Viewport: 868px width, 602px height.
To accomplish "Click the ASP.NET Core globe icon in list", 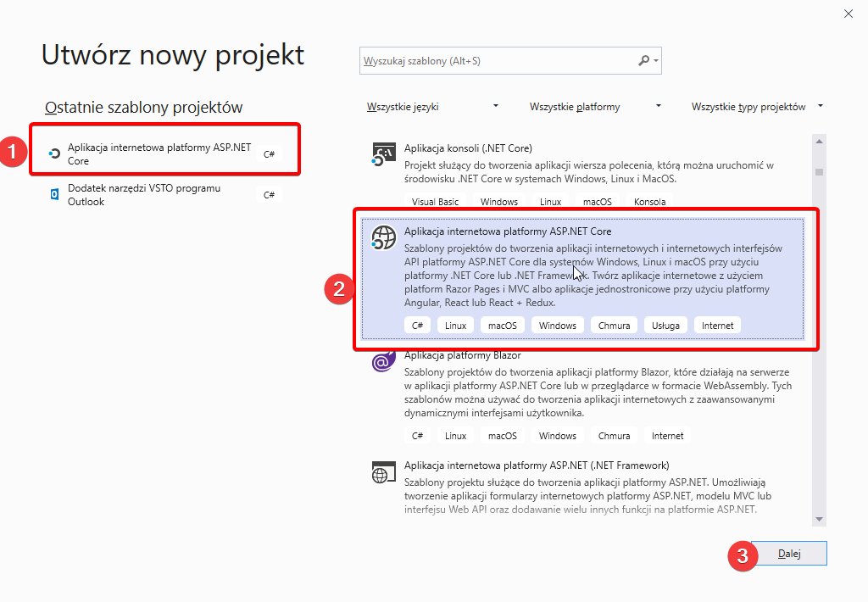I will (x=384, y=238).
